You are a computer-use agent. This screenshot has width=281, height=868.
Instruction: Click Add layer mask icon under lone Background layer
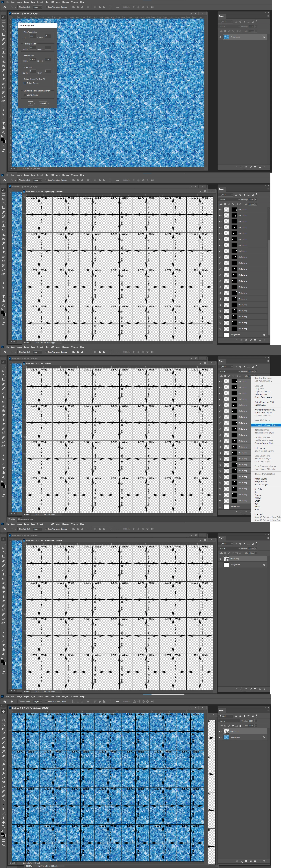tap(246, 166)
